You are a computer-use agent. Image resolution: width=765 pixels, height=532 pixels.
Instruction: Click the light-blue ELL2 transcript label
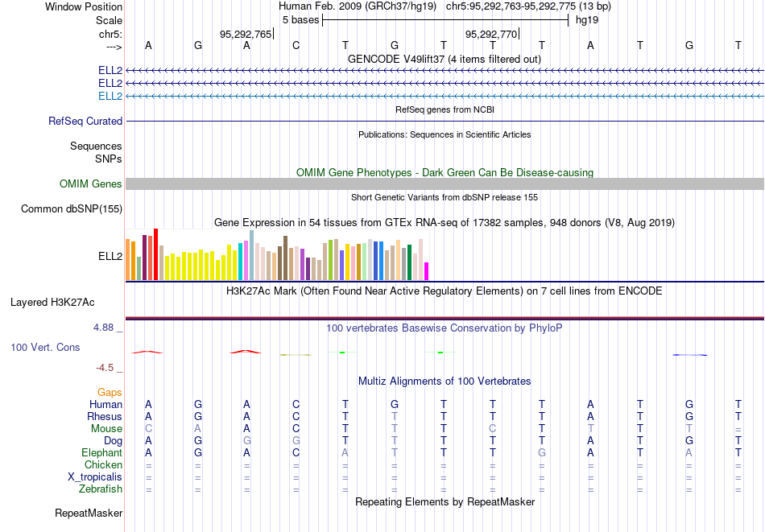point(110,96)
